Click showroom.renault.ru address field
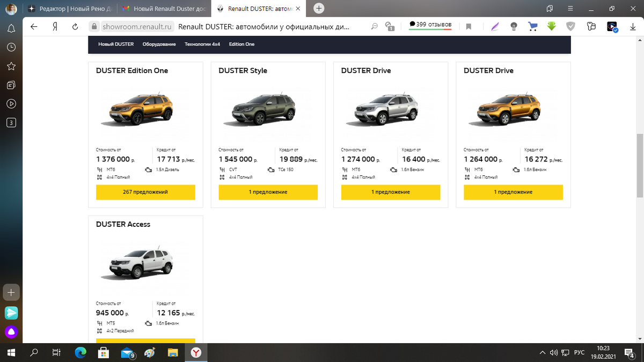 pos(137,26)
